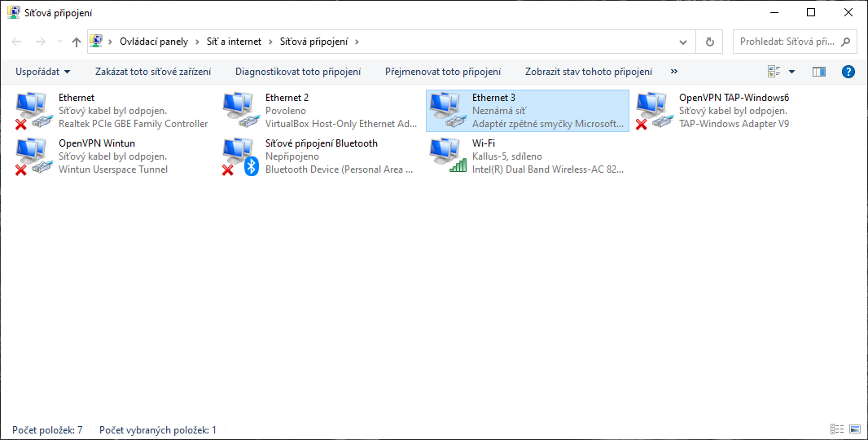Click 'Síťové připojení Bluetooth' name
The height and width of the screenshot is (440, 868).
[322, 143]
